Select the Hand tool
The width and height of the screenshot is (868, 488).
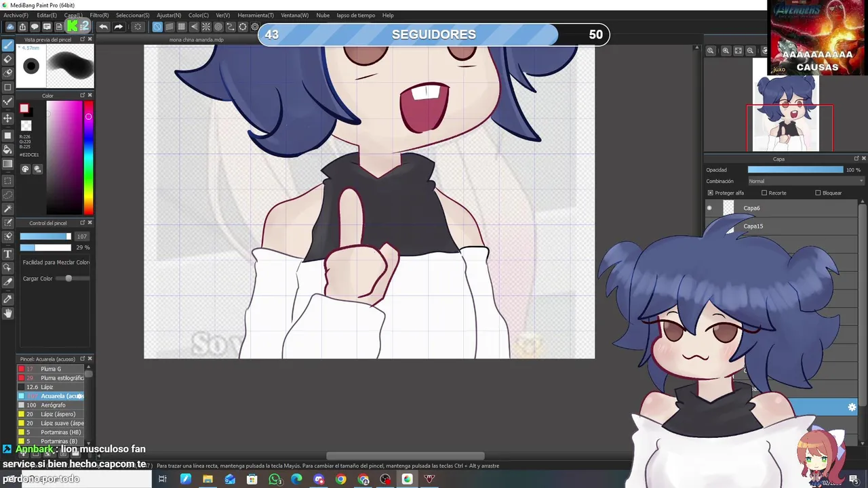[x=8, y=313]
